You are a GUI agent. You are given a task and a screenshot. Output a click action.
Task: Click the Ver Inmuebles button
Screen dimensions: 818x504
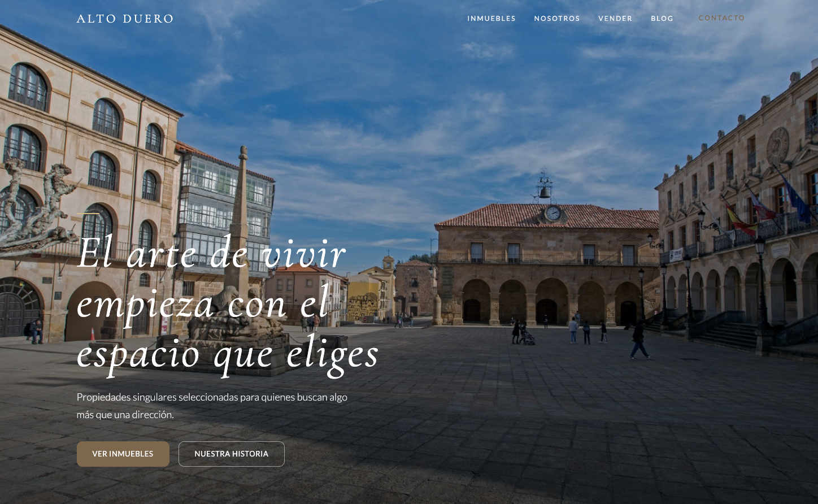coord(123,454)
